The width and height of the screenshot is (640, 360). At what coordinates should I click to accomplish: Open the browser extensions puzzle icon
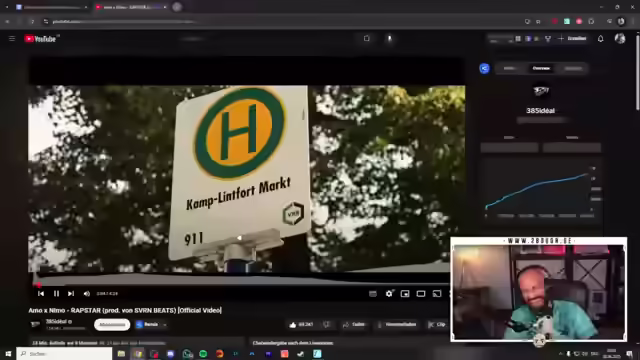click(x=591, y=21)
